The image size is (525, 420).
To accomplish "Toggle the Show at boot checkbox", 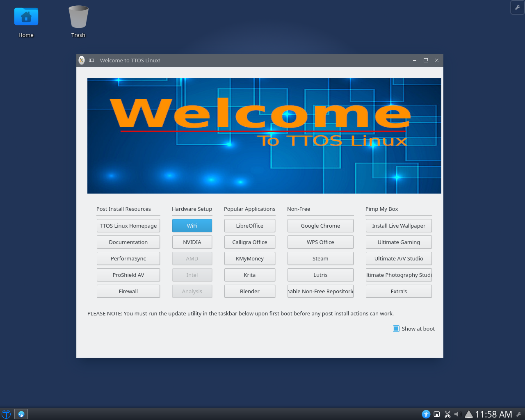I will (x=396, y=329).
